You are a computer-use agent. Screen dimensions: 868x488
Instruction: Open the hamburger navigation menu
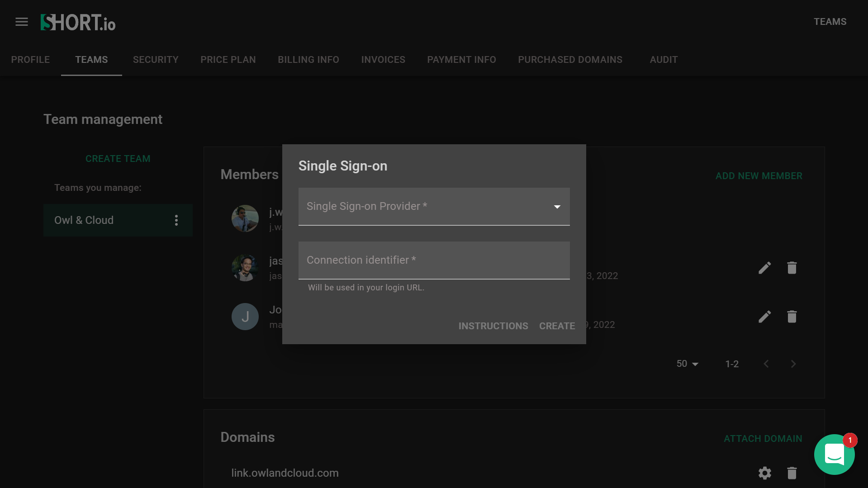click(22, 22)
